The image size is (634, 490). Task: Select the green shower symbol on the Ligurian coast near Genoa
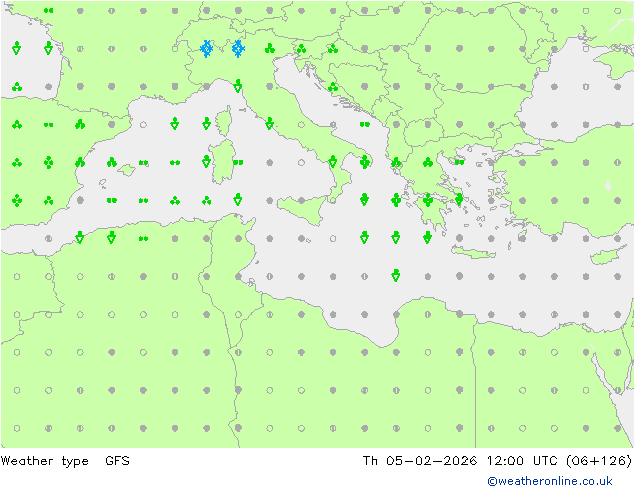(238, 86)
